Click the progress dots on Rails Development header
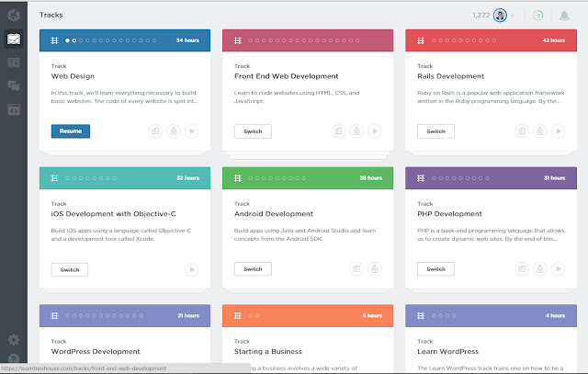This screenshot has height=374, width=588. pos(464,40)
